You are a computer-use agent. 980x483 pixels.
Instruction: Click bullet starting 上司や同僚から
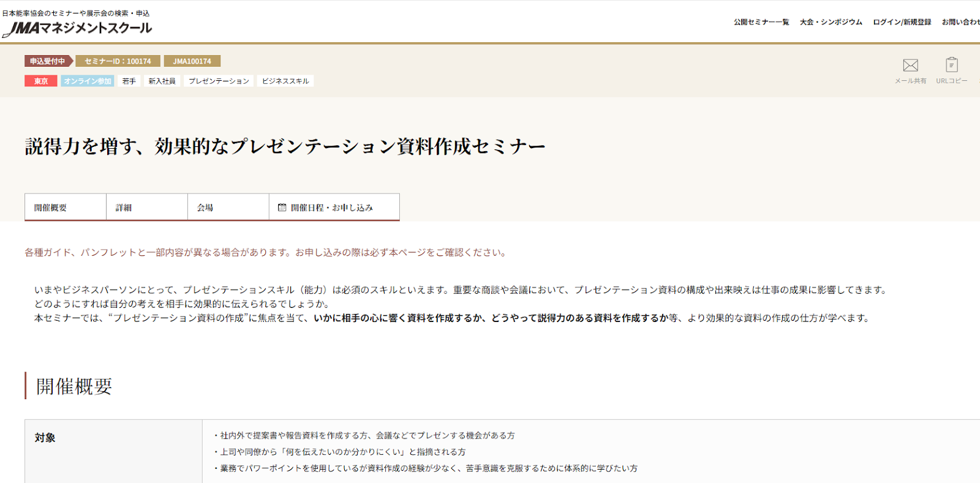(339, 452)
